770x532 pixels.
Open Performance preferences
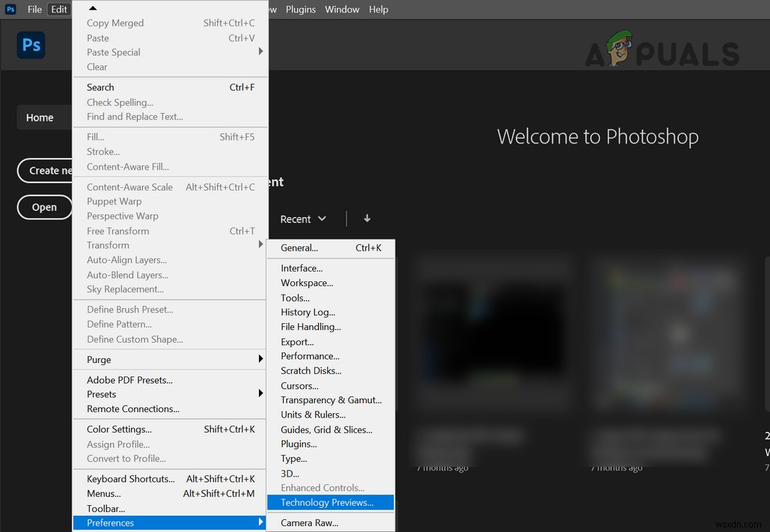(331, 356)
